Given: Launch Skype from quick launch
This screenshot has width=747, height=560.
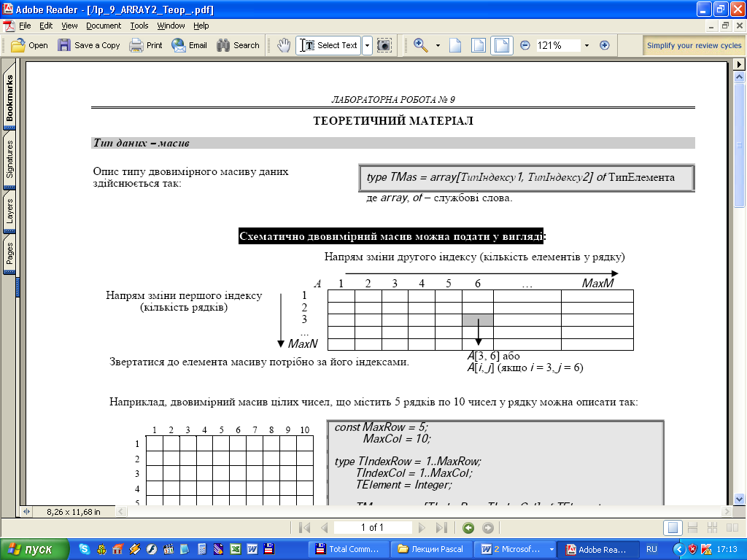Looking at the screenshot, I should point(84,550).
